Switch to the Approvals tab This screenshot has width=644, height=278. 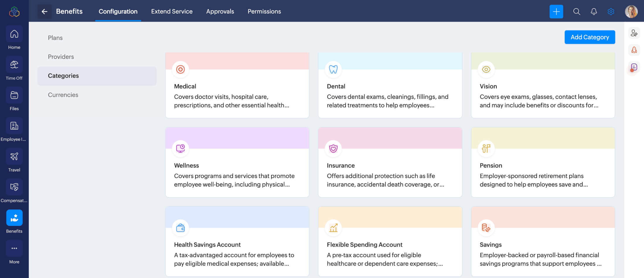tap(220, 11)
